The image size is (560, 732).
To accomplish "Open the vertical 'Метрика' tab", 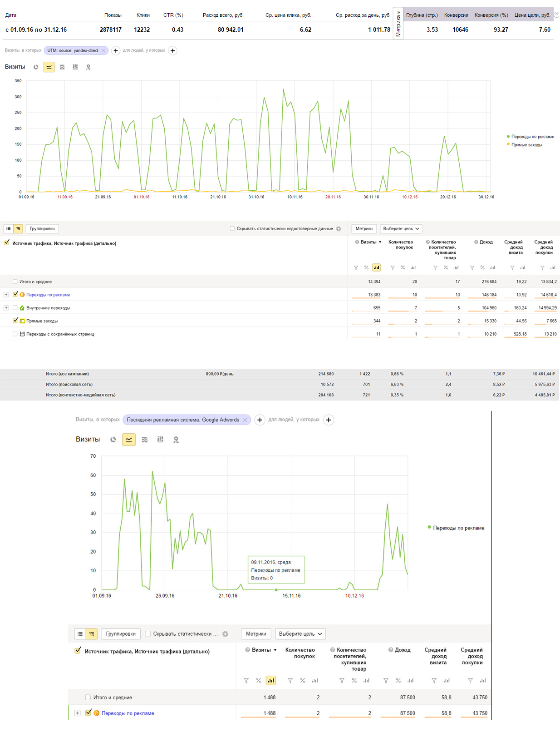I will coord(398,24).
